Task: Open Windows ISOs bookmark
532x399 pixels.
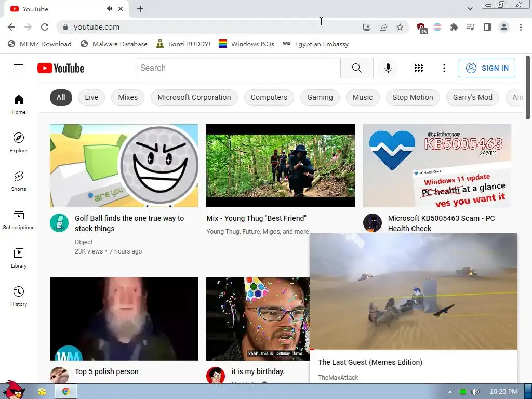Action: pos(246,44)
